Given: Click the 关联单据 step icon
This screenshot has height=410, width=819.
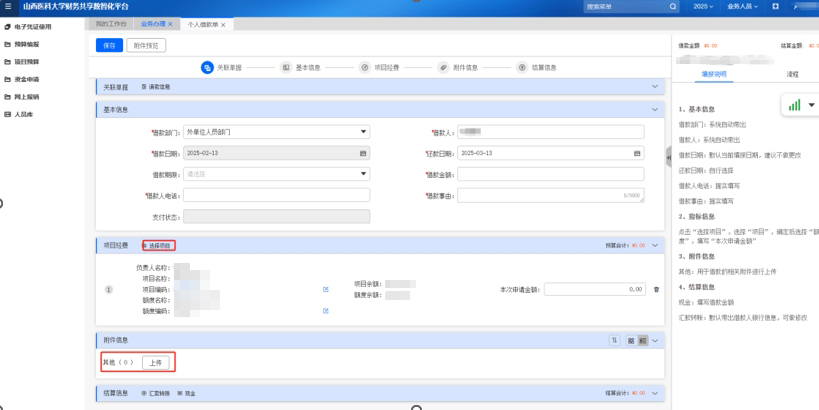Looking at the screenshot, I should click(208, 68).
